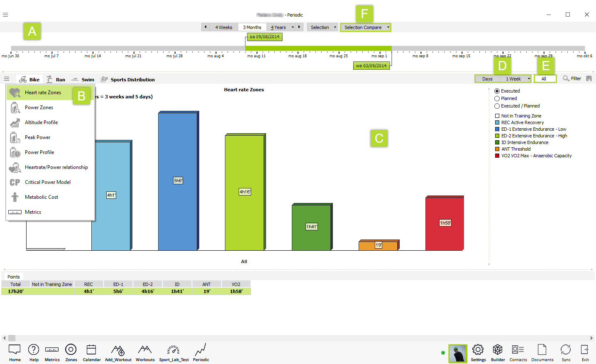Click the sa 09/08/2014 timeline start marker
This screenshot has width=596, height=364.
point(264,37)
